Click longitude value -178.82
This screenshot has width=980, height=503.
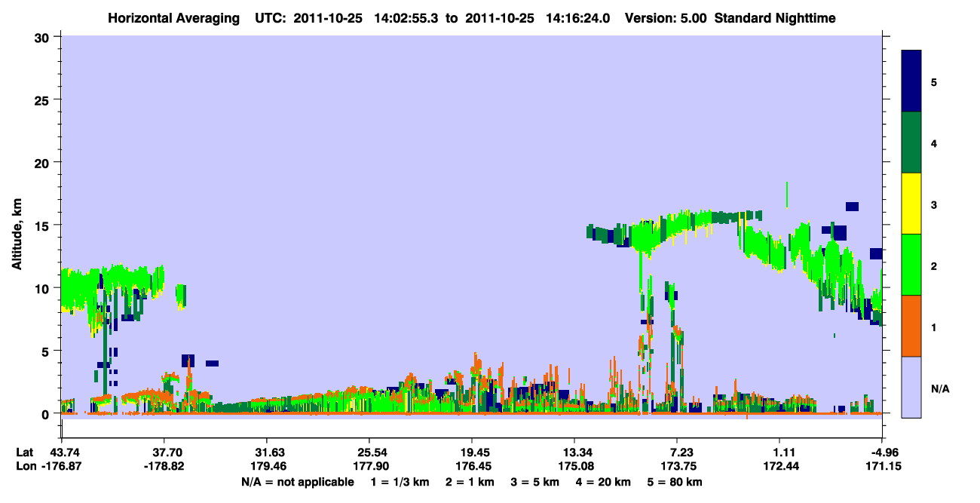point(164,466)
